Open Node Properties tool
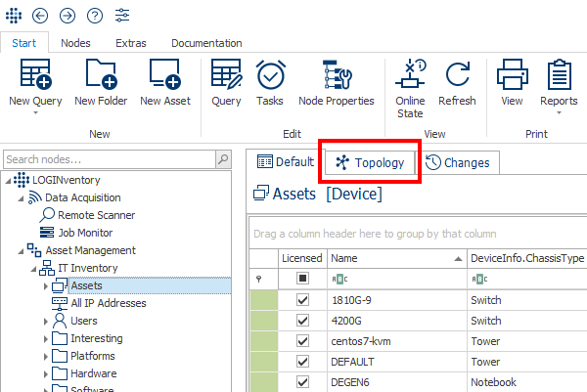 point(337,83)
